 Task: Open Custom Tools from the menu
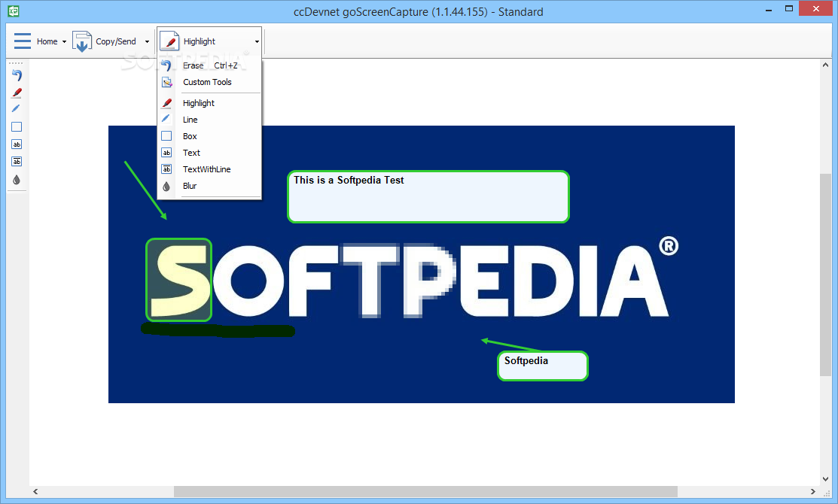pos(209,82)
